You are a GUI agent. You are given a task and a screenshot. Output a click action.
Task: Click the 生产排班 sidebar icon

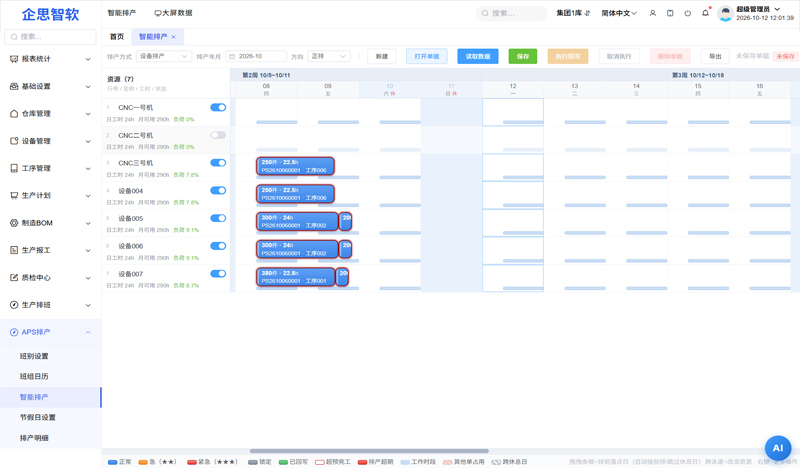click(x=14, y=305)
